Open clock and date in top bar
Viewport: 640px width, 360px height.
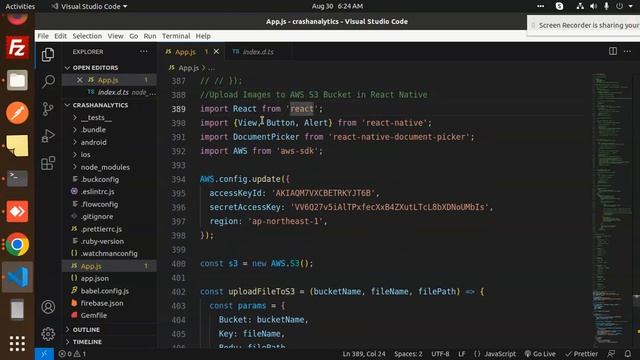[337, 6]
